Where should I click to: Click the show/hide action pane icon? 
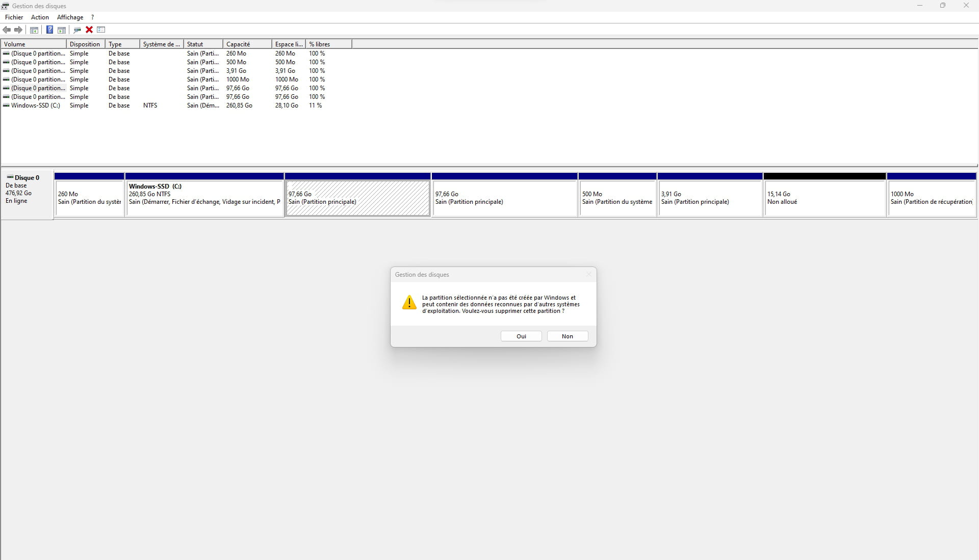[62, 30]
